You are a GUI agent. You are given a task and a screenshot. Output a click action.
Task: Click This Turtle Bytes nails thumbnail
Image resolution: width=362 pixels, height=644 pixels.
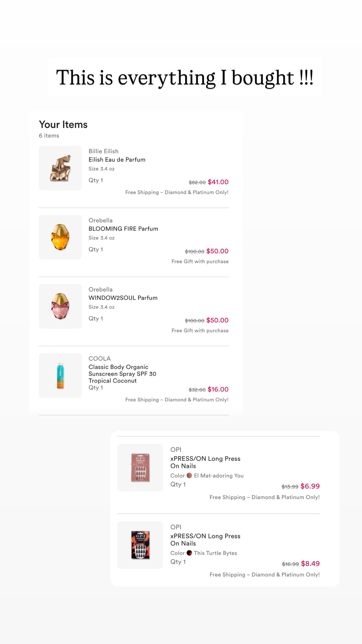[x=140, y=545]
